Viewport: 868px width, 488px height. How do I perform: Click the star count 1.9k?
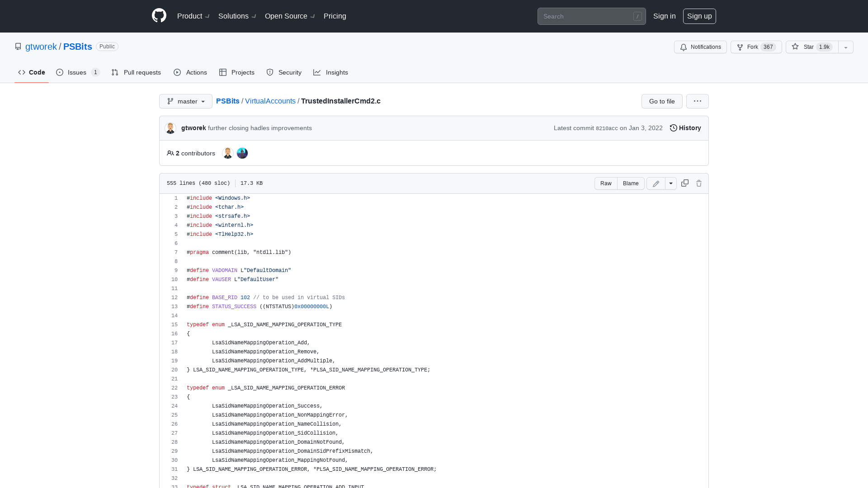pos(825,47)
